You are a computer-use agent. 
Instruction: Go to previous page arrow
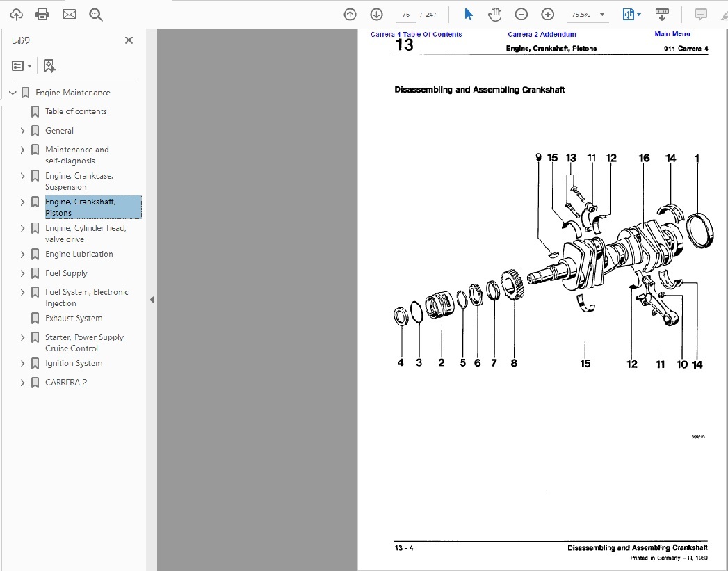point(350,15)
